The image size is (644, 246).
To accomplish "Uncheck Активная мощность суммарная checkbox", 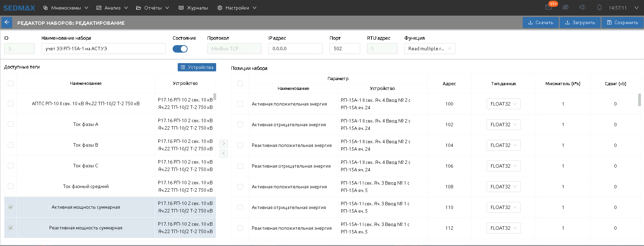I will (11, 207).
